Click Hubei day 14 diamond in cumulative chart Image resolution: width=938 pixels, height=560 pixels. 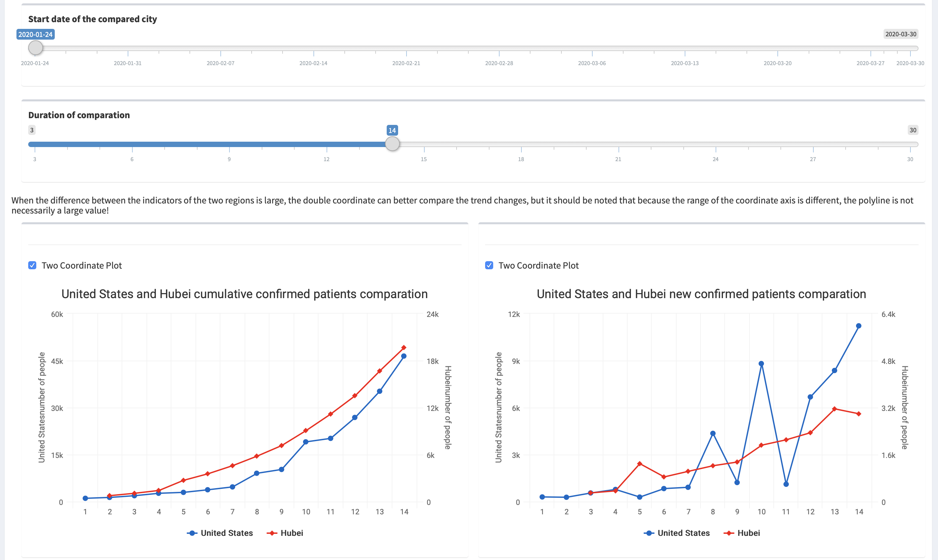coord(404,347)
